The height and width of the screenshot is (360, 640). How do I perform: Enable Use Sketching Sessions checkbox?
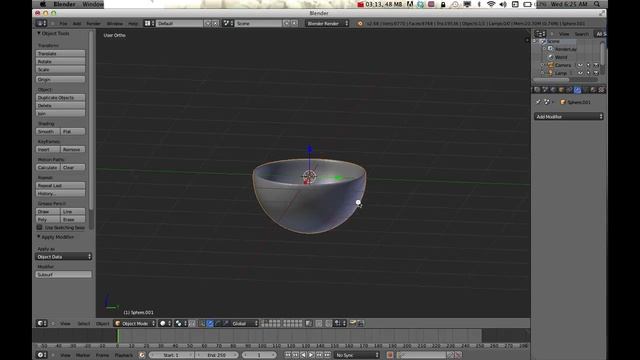40,227
